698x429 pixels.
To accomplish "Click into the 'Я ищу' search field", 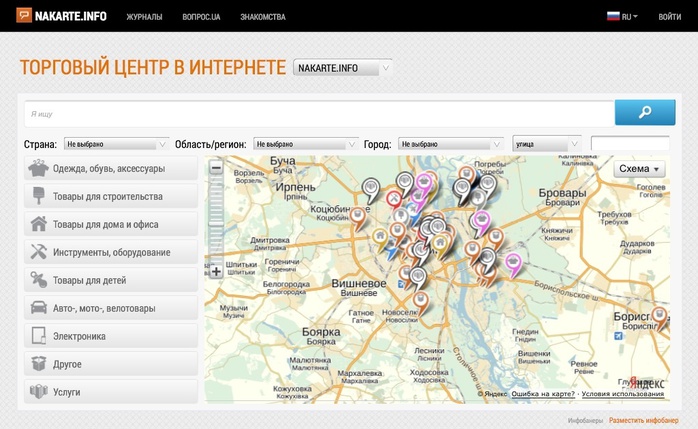I will (320, 114).
